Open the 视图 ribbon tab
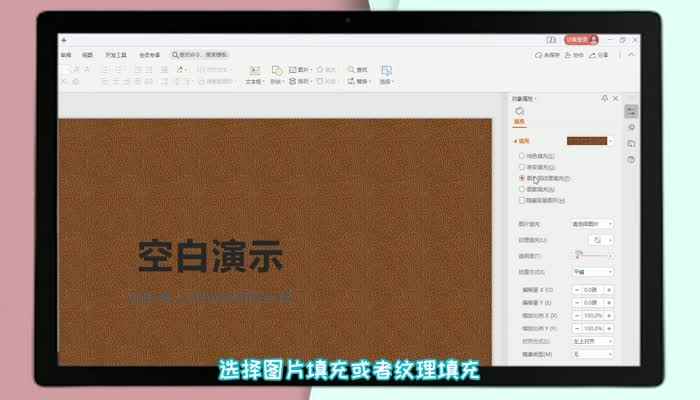Screen dimensions: 700x400 [x=88, y=55]
